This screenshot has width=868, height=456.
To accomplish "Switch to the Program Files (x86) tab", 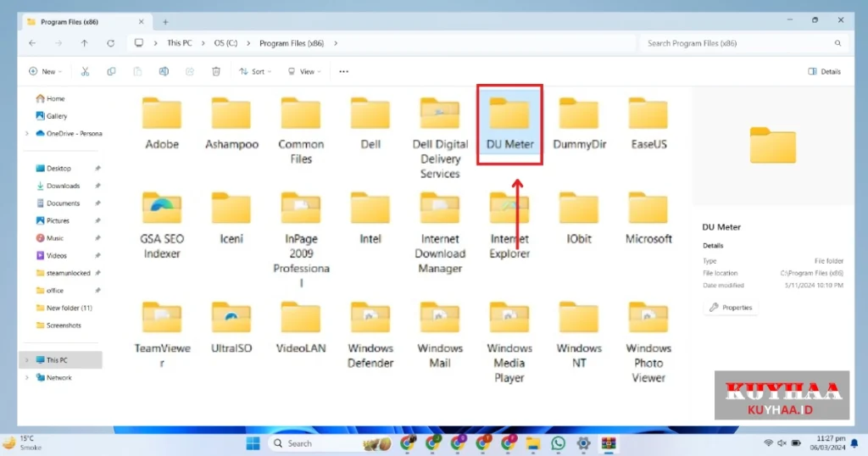I will tap(86, 22).
